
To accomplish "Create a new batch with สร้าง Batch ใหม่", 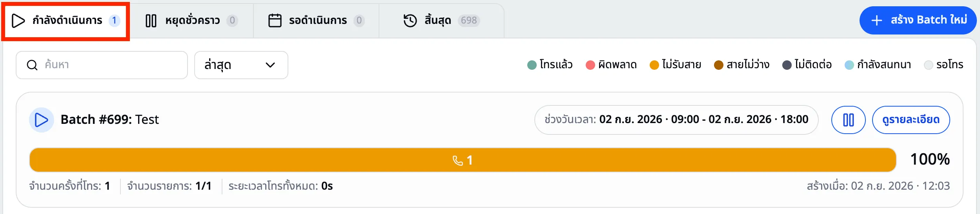I will coord(918,20).
